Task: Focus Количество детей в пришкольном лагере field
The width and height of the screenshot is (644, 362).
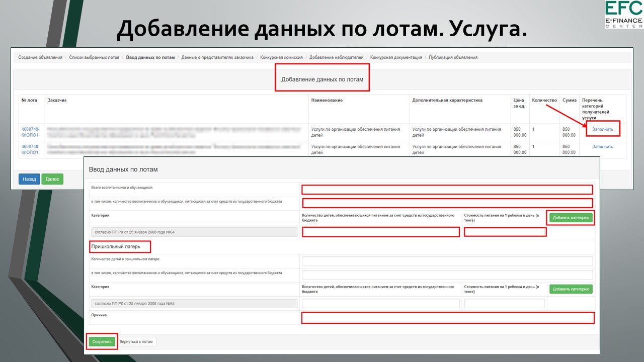Action: (x=447, y=261)
